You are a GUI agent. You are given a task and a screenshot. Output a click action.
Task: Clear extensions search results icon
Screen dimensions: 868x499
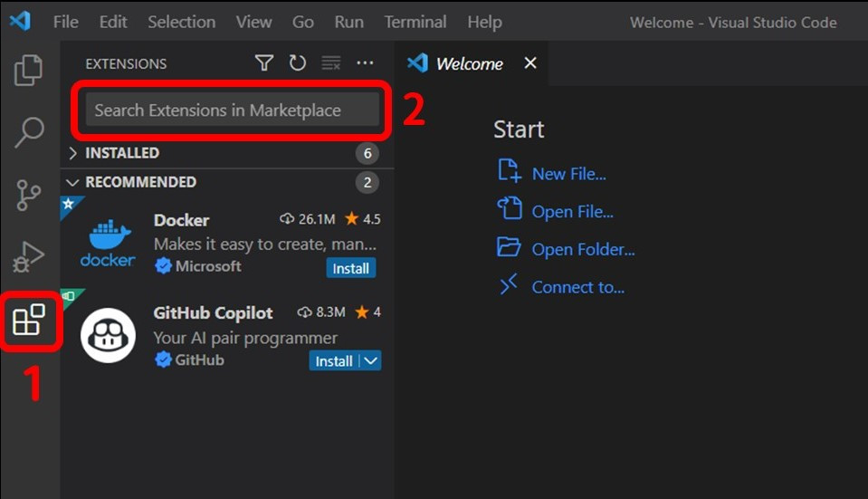(331, 63)
